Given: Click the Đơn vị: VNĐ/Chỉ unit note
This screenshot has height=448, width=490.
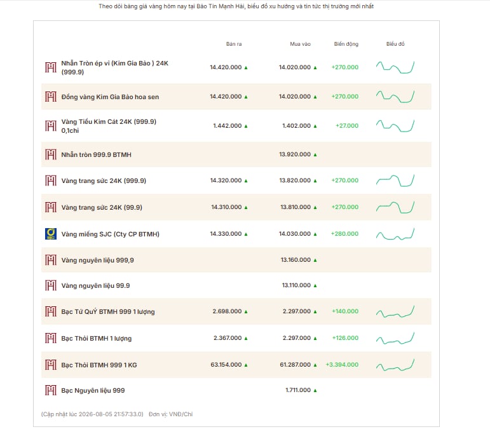Looking at the screenshot, I should pyautogui.click(x=170, y=414).
